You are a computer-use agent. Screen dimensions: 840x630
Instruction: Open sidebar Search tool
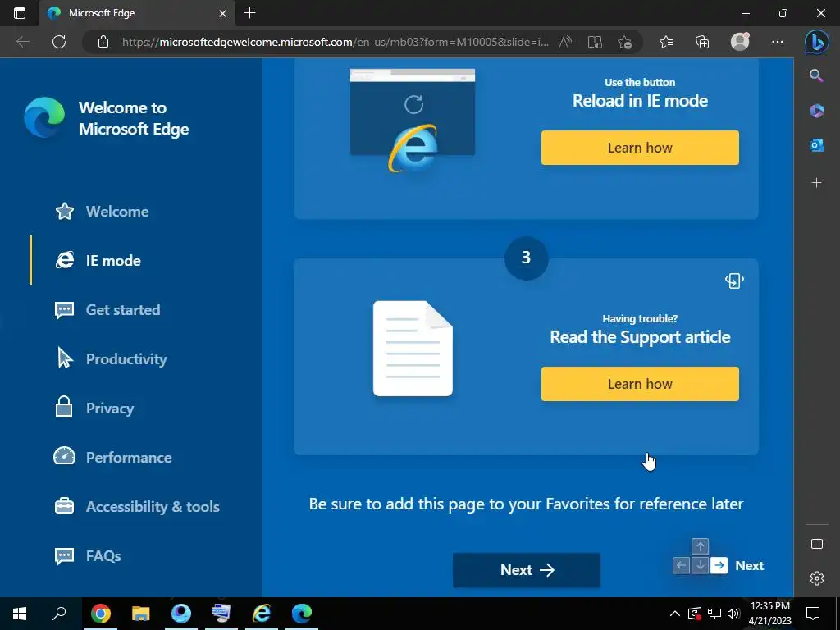816,75
